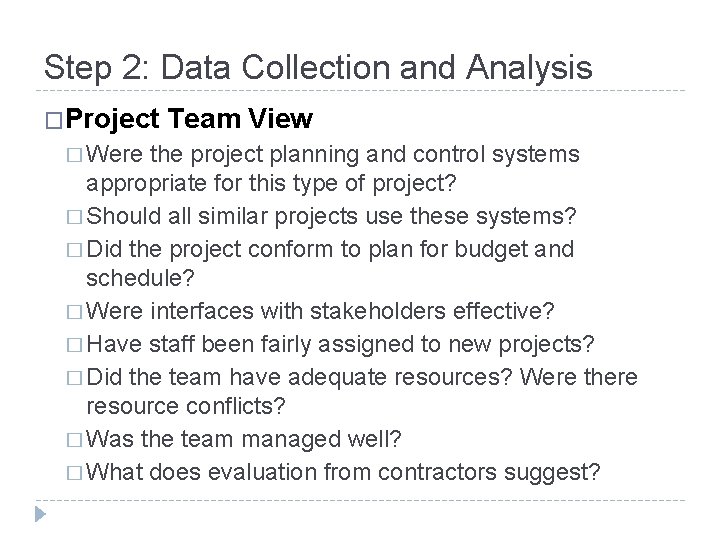This screenshot has height=540, width=720.
Task: Tick the box beside 'Were the project planning'
Action: pos(74,155)
